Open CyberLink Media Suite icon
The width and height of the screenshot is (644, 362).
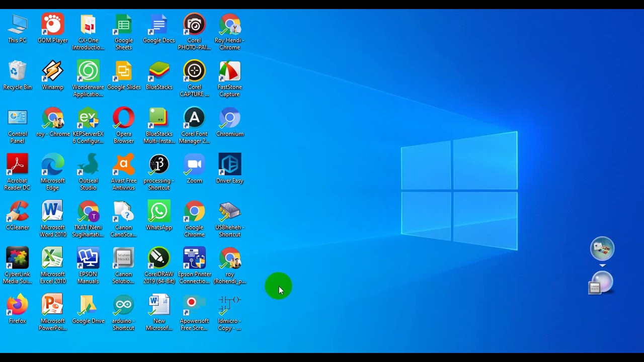[18, 266]
